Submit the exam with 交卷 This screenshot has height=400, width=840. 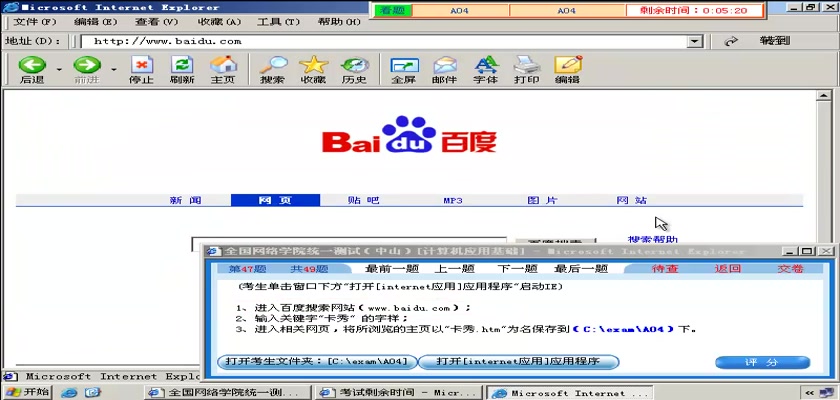(790, 269)
